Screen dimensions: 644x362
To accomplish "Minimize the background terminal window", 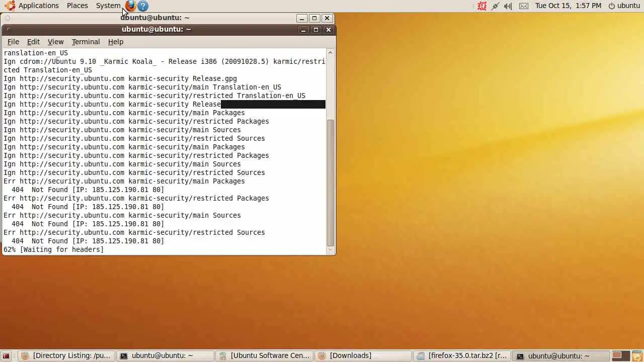I will pyautogui.click(x=302, y=18).
